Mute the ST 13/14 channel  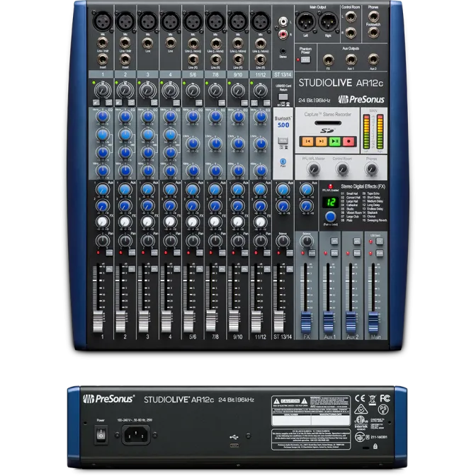point(290,253)
